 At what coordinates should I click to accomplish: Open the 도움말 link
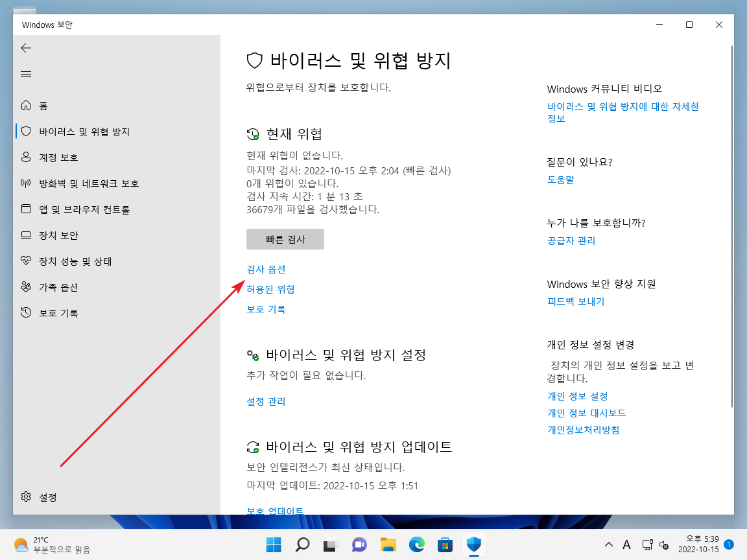coord(561,180)
